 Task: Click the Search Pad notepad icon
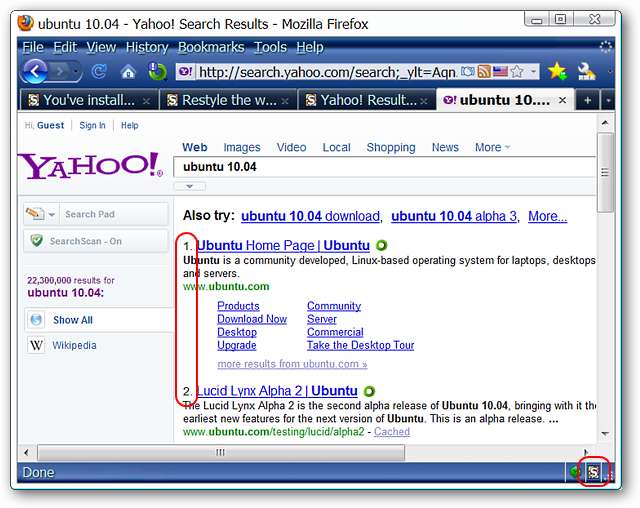[35, 213]
